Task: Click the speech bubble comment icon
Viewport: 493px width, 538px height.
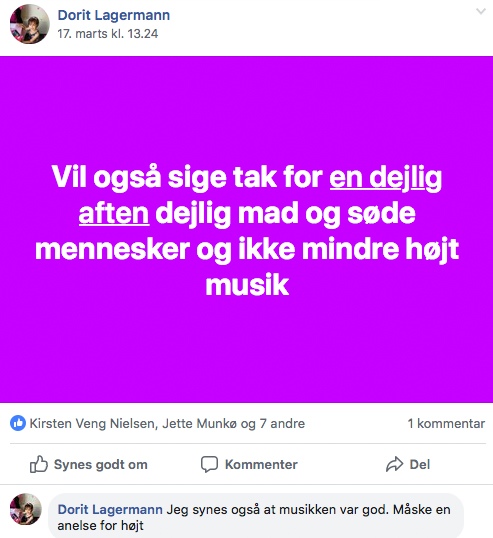Action: tap(209, 464)
